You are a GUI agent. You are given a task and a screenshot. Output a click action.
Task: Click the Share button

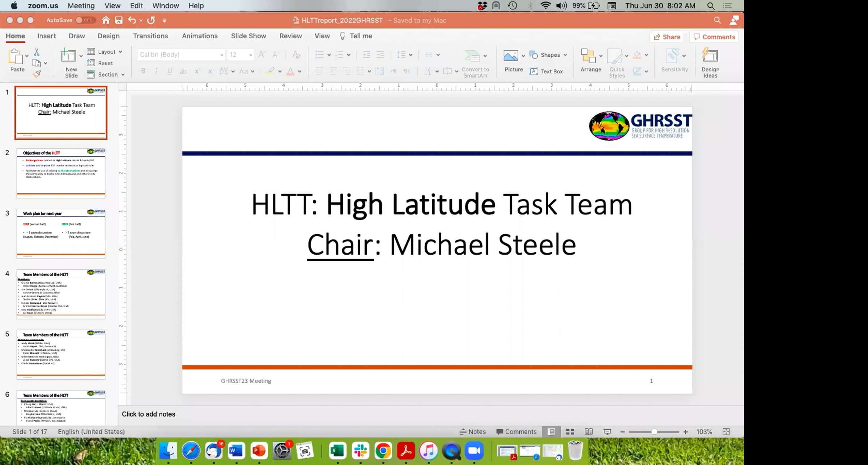pyautogui.click(x=667, y=37)
